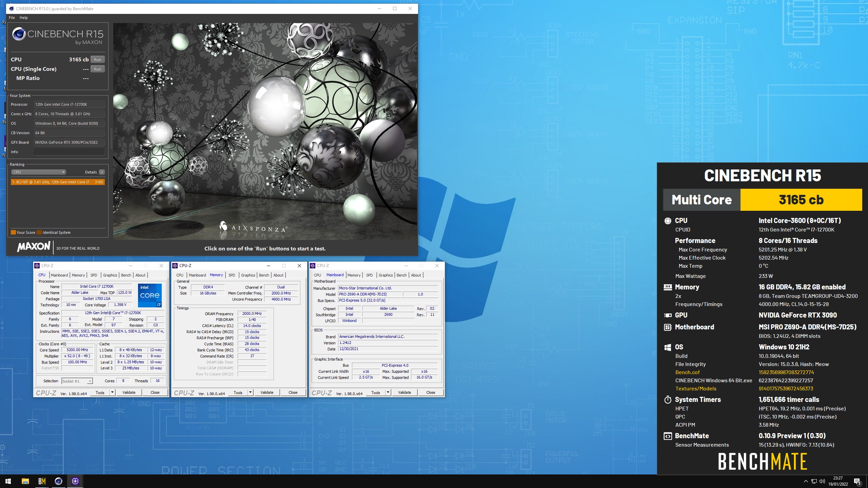The height and width of the screenshot is (488, 868).
Task: Click the DRAM Frequency 2000.0 MHz value
Action: tap(252, 314)
